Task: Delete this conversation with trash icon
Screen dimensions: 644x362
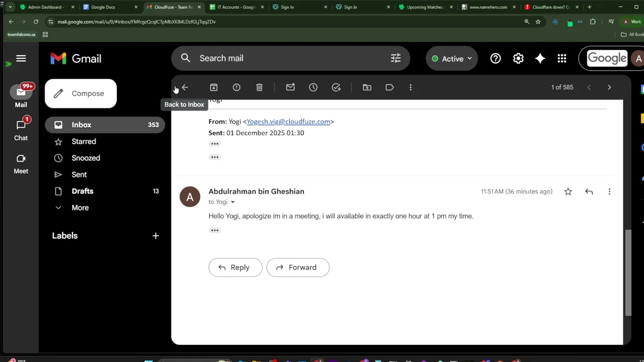Action: [x=259, y=87]
